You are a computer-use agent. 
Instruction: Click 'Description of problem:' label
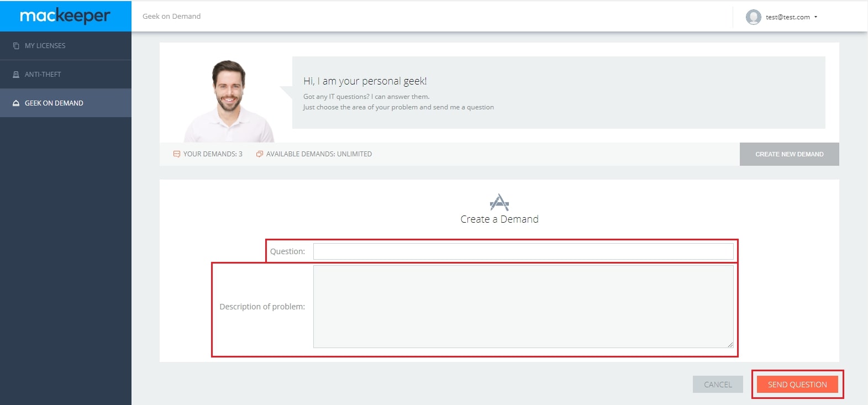tap(262, 307)
